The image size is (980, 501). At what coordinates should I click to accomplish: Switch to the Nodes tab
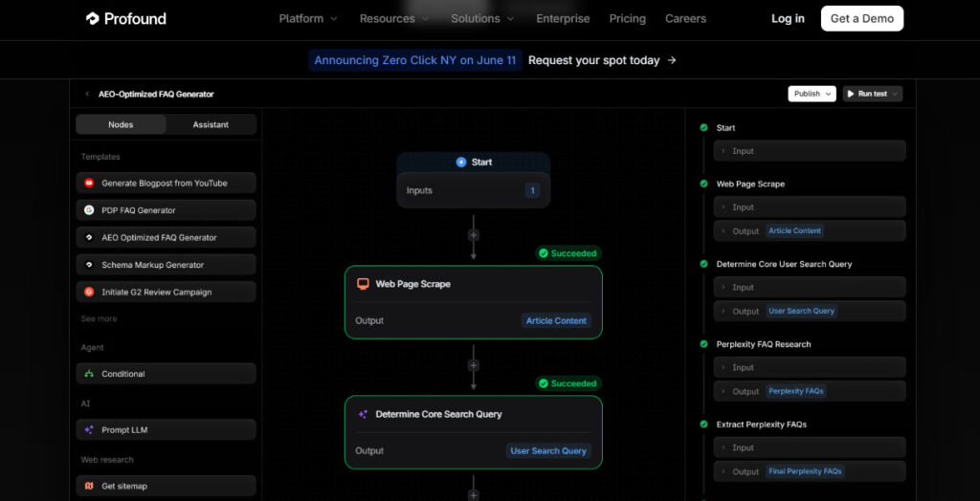click(x=121, y=124)
